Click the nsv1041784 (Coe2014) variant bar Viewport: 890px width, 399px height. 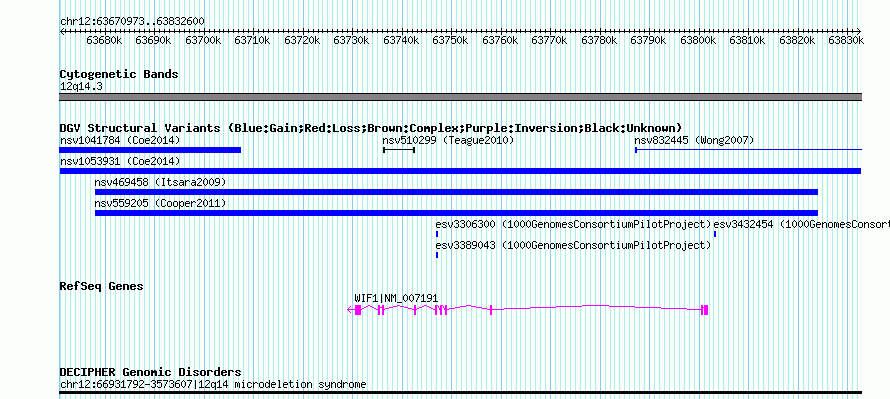coord(150,150)
